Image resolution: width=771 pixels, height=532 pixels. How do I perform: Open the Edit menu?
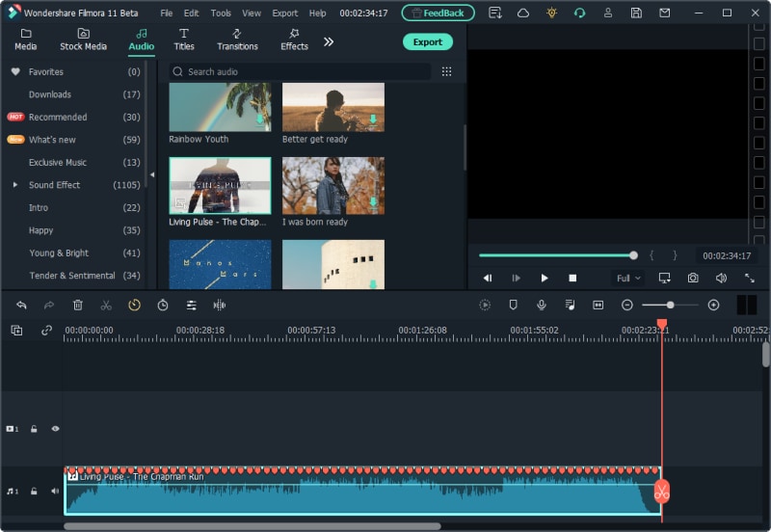coord(191,13)
